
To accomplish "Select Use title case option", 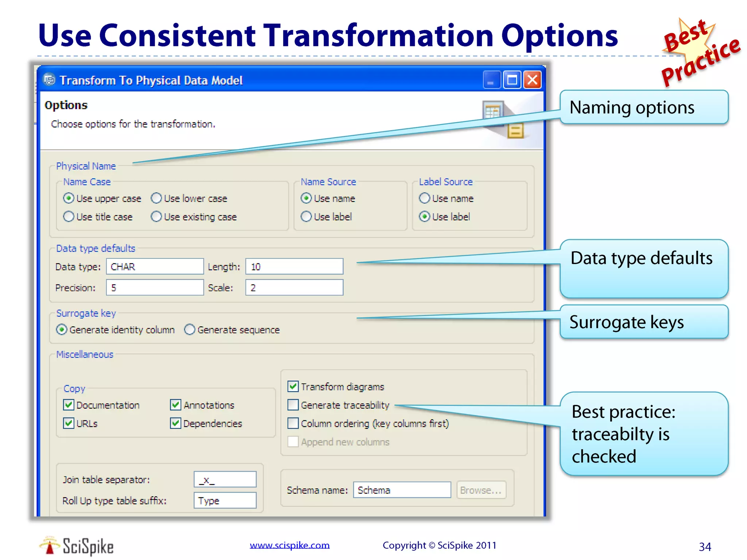I will (69, 217).
